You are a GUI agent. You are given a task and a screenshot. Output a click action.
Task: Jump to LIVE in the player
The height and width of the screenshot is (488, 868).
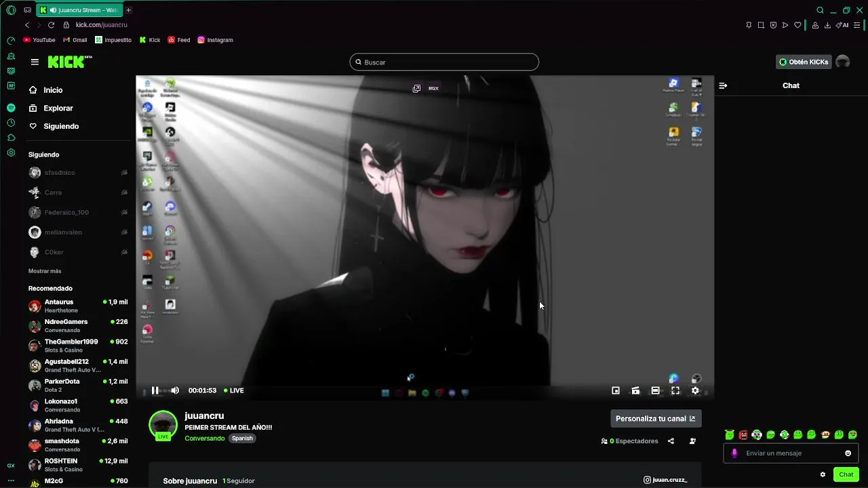point(234,390)
